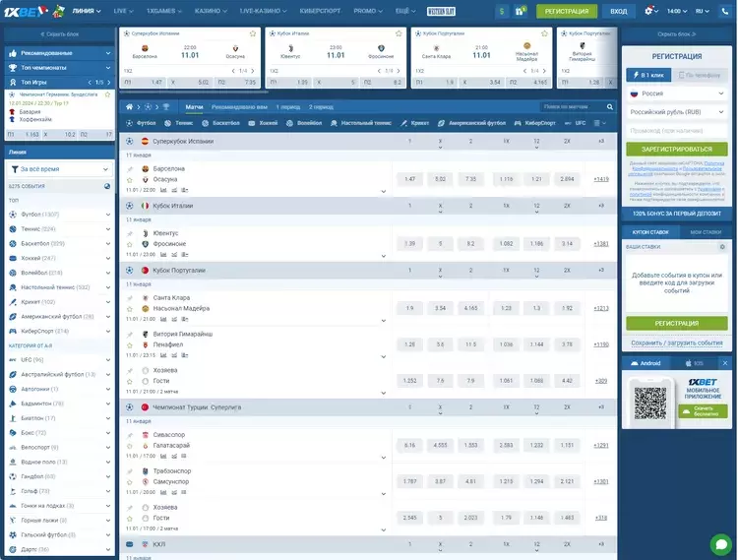This screenshot has height=560, width=738.
Task: Open the gift bonus icon in header
Action: 521,11
